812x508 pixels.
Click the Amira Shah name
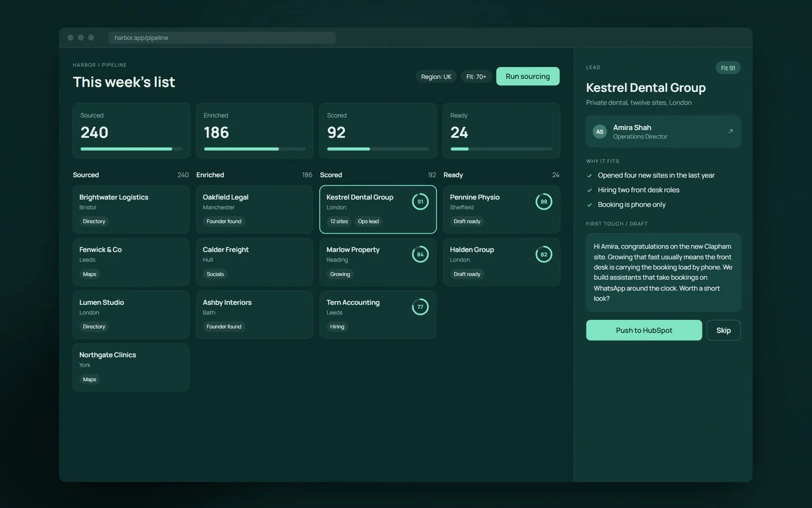coord(632,128)
